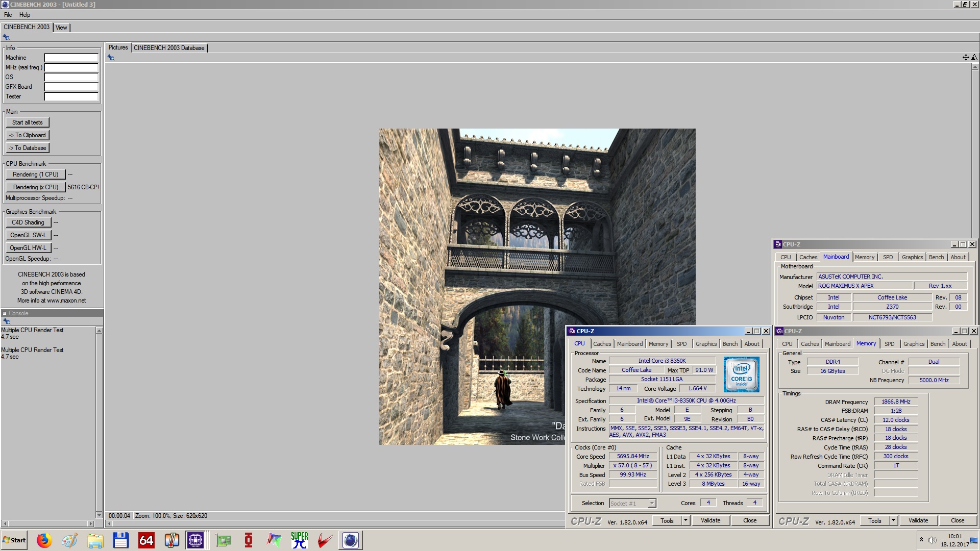Open Windows Explorer folder icon in taskbar

click(x=95, y=540)
